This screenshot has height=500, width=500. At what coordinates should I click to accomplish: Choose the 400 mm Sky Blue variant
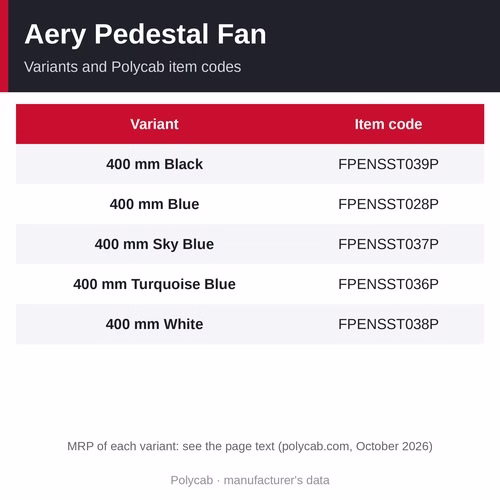154,244
